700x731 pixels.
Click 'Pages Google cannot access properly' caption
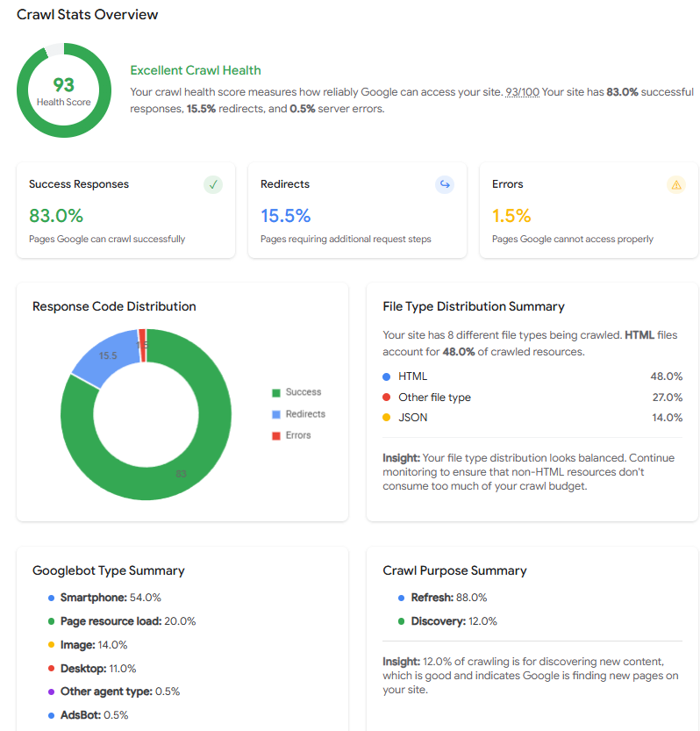pyautogui.click(x=573, y=240)
